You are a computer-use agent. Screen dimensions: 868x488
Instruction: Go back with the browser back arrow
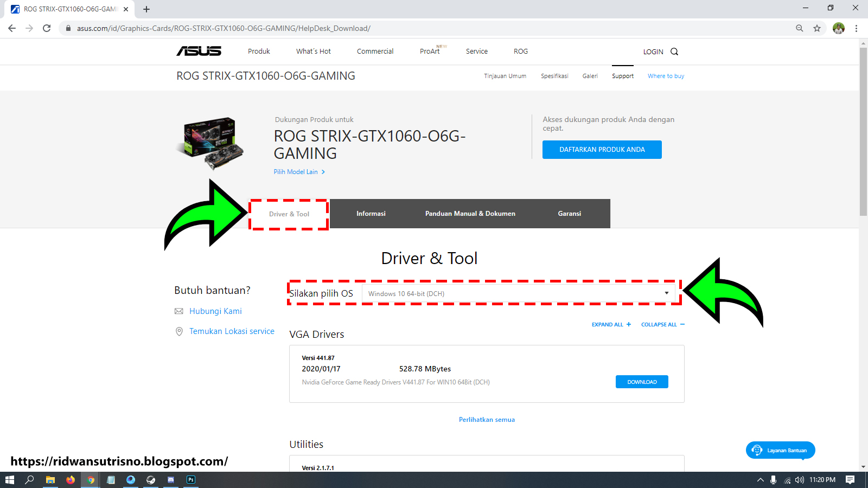pyautogui.click(x=12, y=28)
